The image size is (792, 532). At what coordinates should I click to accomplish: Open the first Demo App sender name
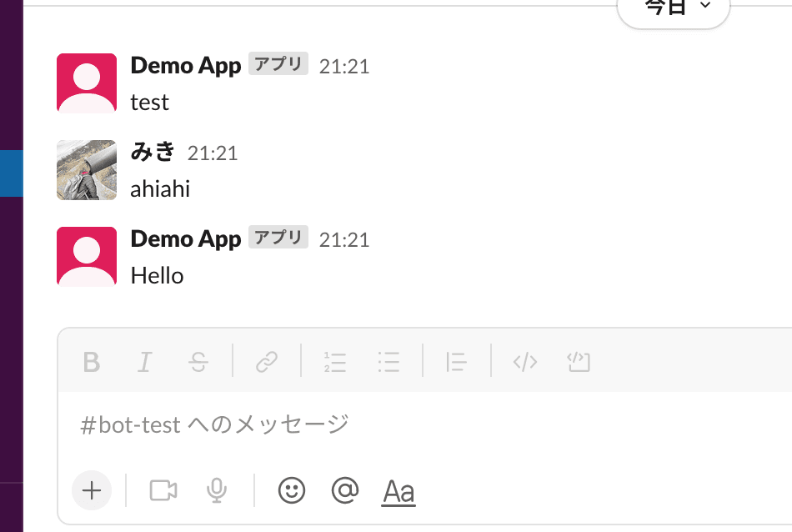pyautogui.click(x=186, y=66)
